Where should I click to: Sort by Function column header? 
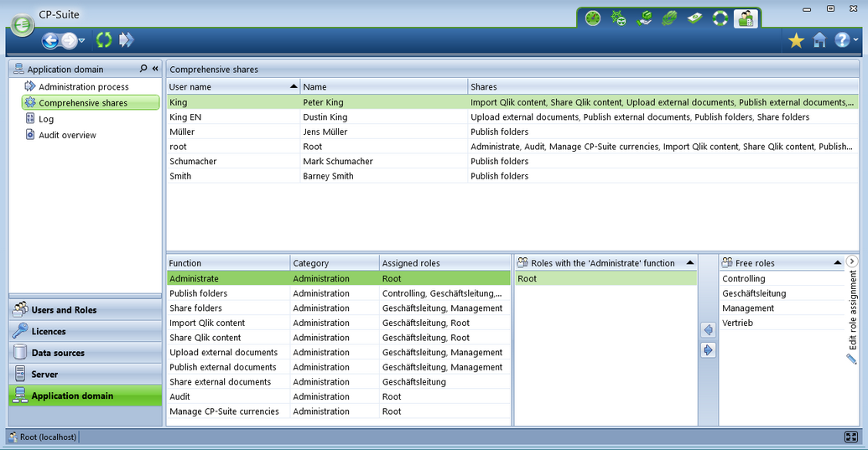coord(228,263)
